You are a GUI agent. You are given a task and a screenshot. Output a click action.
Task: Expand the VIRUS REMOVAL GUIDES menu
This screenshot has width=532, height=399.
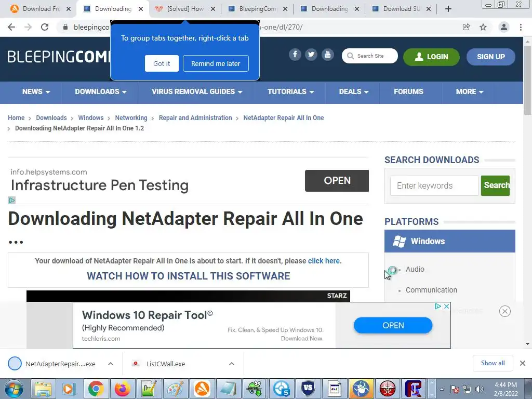(x=197, y=91)
